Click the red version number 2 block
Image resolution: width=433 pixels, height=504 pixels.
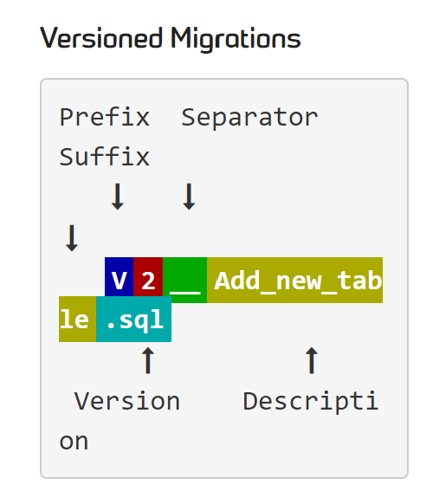click(x=148, y=280)
